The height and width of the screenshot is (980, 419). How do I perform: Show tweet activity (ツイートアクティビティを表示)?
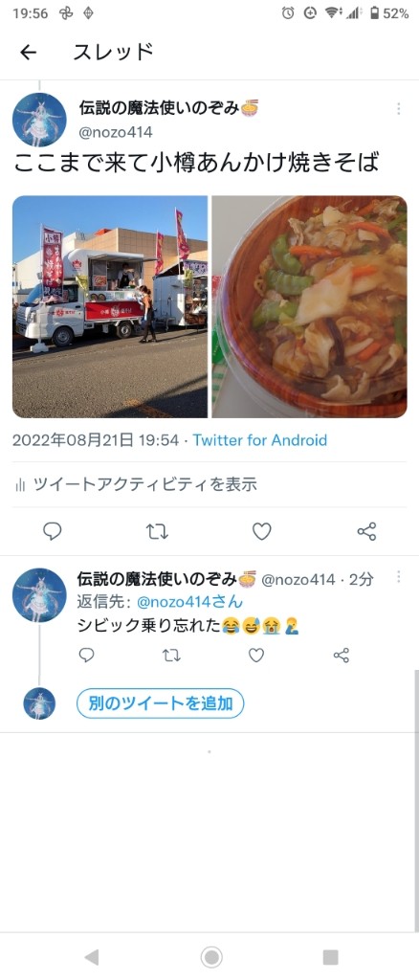pyautogui.click(x=136, y=484)
